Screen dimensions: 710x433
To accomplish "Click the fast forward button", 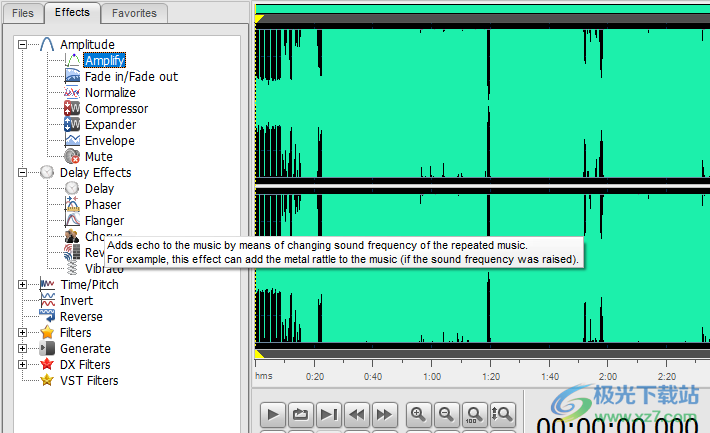I will [384, 414].
